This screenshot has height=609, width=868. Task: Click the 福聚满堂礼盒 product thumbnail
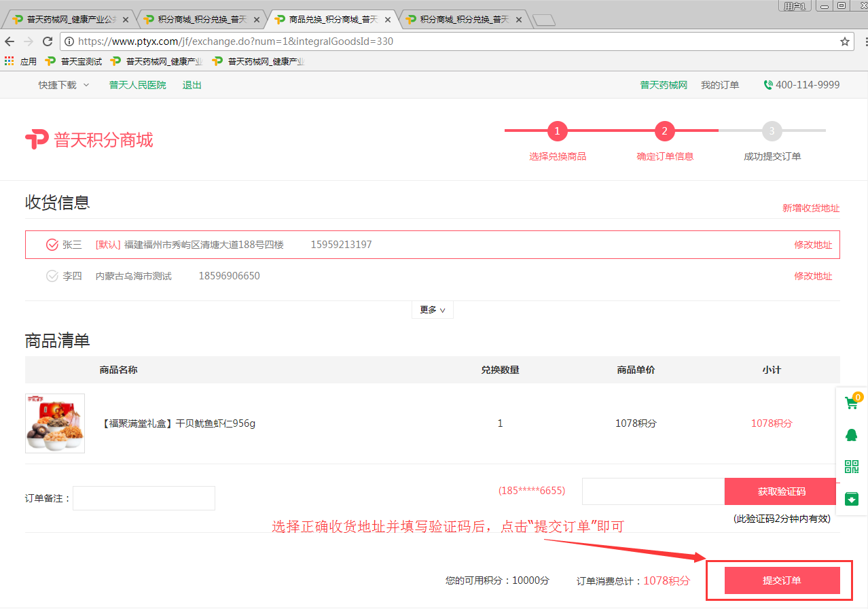[x=55, y=423]
